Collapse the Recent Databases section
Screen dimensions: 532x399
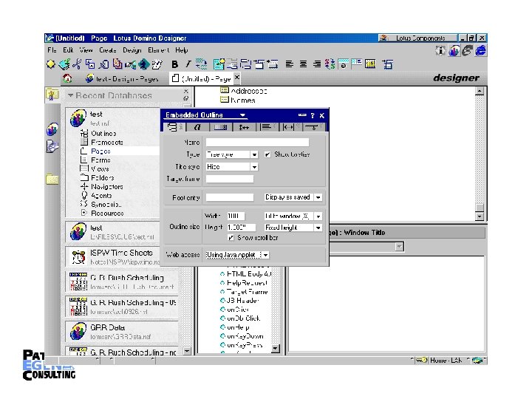[x=71, y=95]
